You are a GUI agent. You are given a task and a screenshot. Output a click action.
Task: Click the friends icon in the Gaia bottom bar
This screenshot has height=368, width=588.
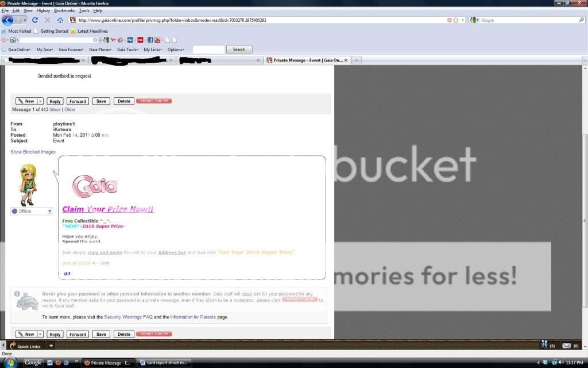(544, 345)
